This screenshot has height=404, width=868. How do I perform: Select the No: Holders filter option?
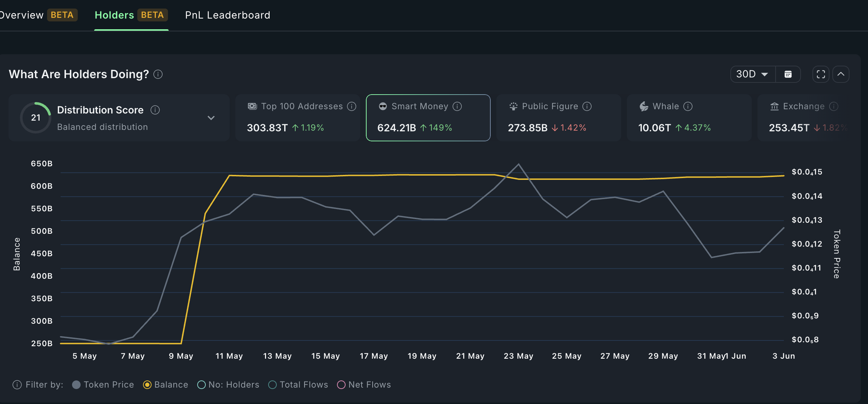(x=201, y=385)
